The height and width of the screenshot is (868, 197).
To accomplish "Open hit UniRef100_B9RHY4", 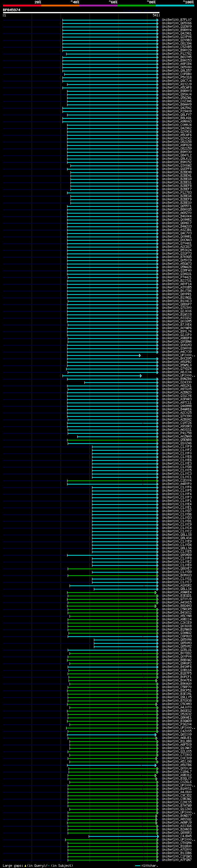I will click(176, 30).
